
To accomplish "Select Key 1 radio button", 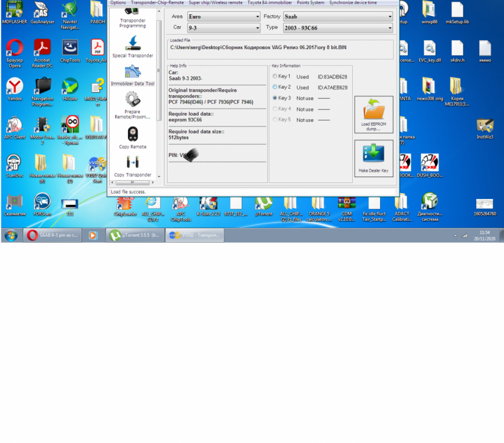I will pos(275,76).
